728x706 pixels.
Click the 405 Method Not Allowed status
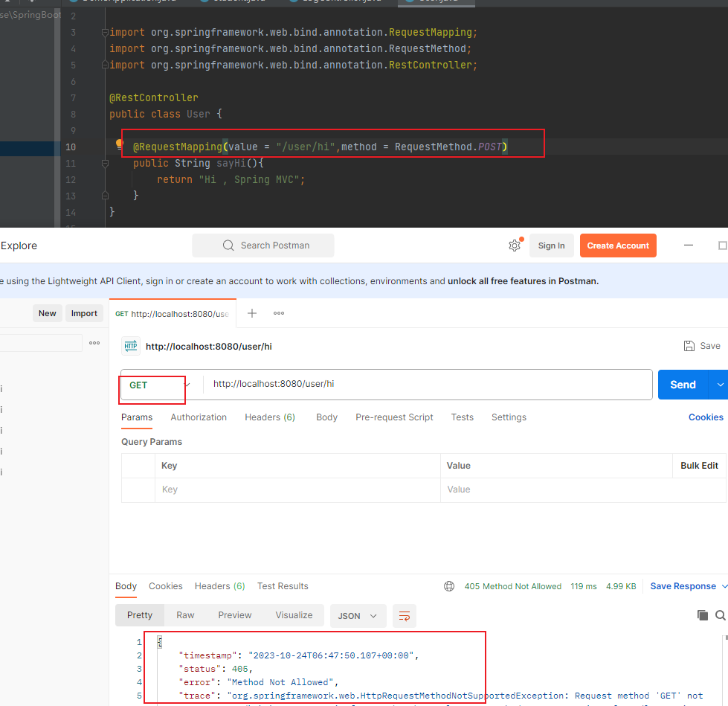(513, 586)
